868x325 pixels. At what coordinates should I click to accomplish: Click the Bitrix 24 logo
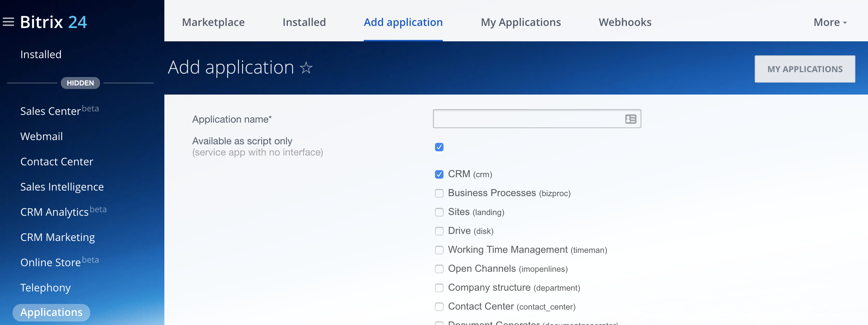[54, 22]
